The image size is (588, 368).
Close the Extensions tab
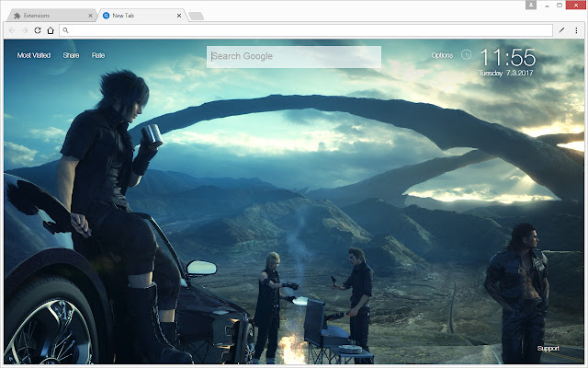90,16
